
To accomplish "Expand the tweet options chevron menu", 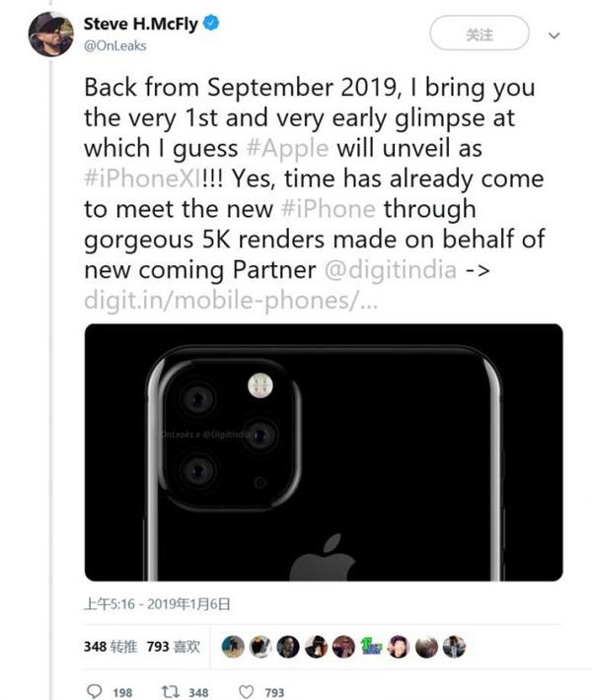I will click(554, 35).
